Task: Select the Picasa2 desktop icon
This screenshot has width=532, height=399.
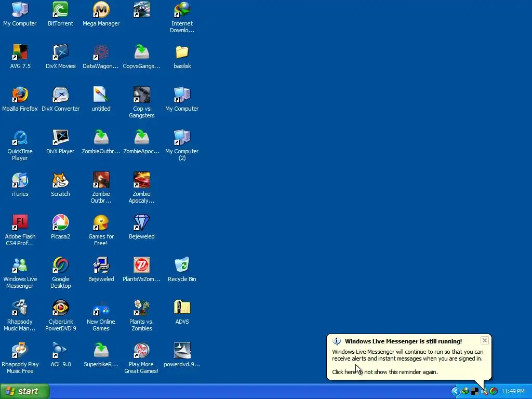Action: pyautogui.click(x=60, y=228)
